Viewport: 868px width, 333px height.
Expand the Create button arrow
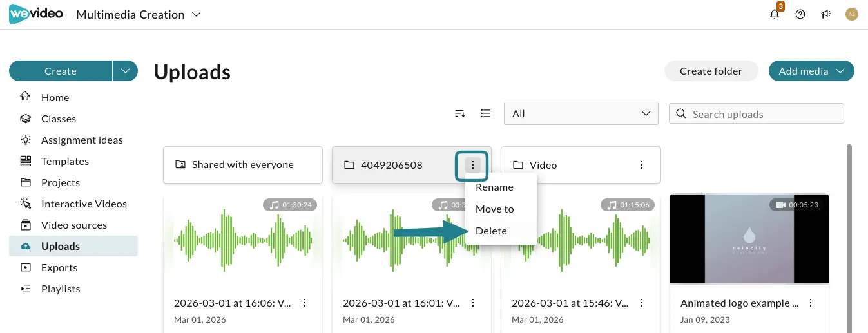[x=125, y=71]
